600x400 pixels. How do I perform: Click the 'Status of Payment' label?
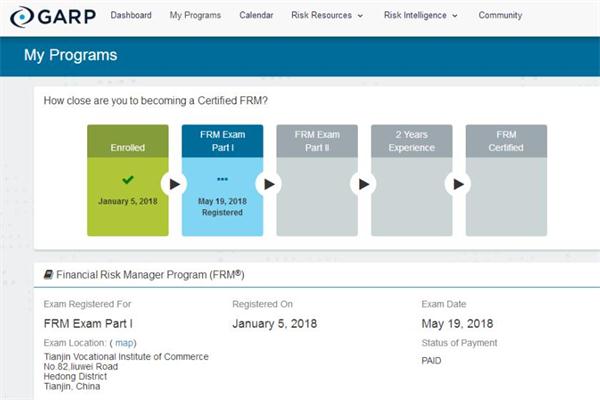(459, 343)
